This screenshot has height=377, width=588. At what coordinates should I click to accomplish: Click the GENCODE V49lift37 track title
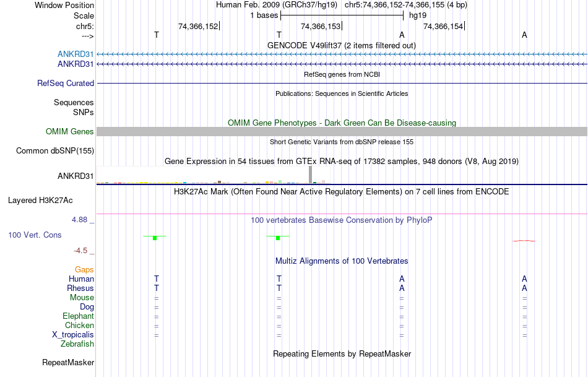coord(341,45)
